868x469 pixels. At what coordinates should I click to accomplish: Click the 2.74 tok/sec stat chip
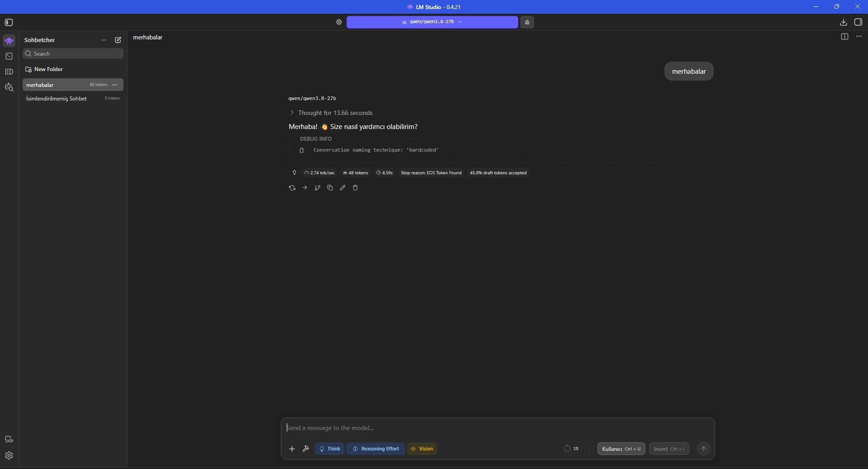319,173
